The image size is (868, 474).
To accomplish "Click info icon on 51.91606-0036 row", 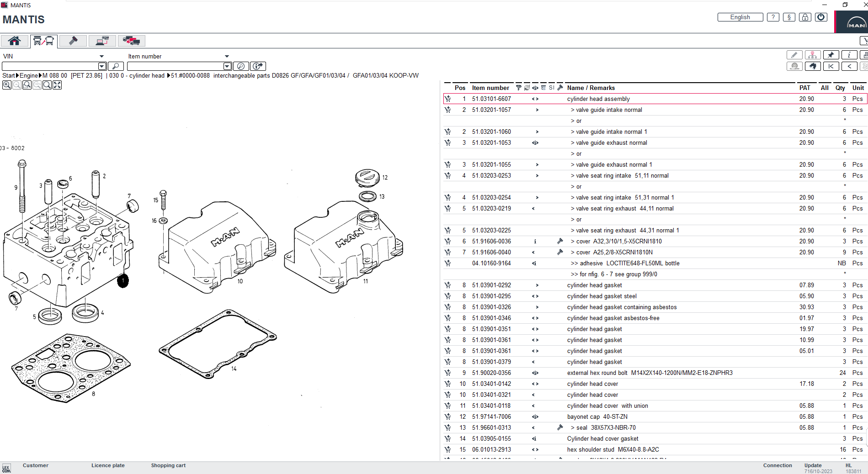I will [x=535, y=241].
